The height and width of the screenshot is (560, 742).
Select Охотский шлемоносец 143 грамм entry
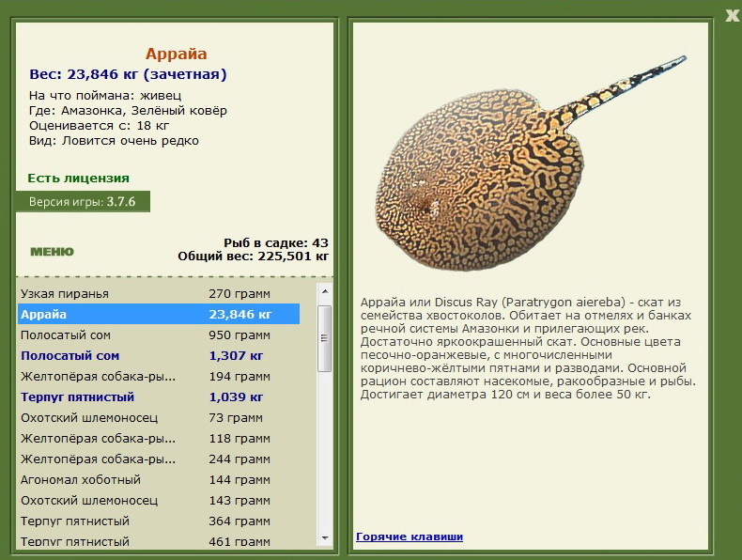[159, 501]
